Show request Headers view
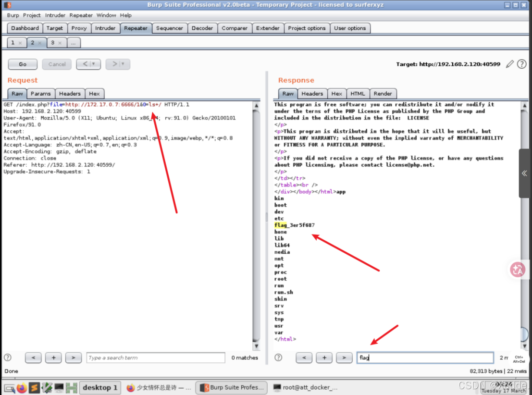This screenshot has height=395, width=532. pos(70,94)
